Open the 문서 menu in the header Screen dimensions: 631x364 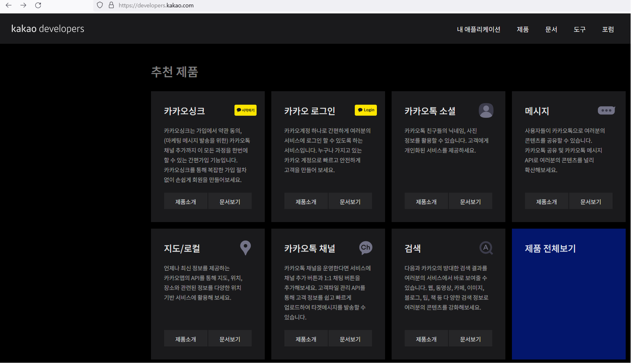point(551,29)
